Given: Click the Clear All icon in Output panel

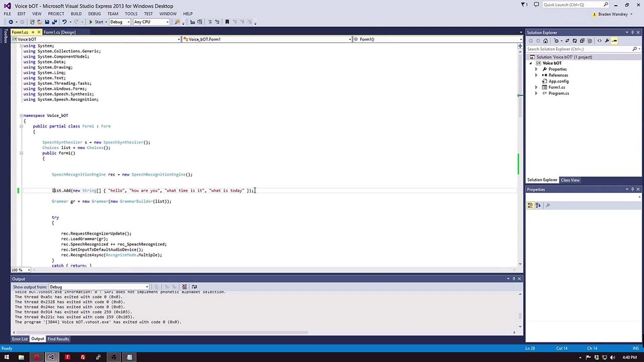Looking at the screenshot, I should tap(184, 287).
